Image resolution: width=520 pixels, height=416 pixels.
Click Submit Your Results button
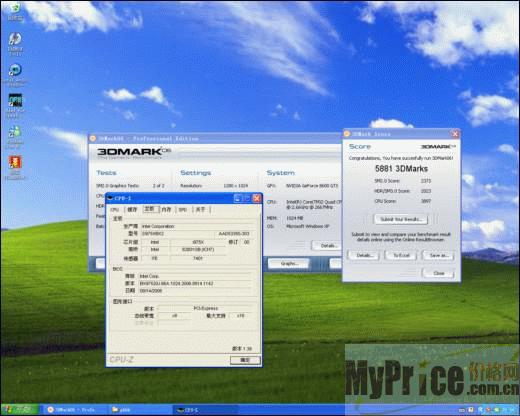pyautogui.click(x=401, y=219)
